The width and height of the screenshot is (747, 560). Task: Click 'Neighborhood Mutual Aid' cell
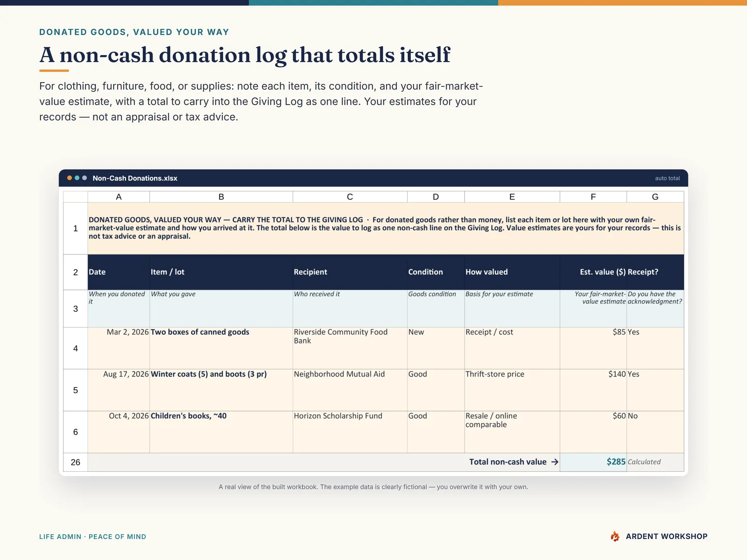click(x=350, y=390)
